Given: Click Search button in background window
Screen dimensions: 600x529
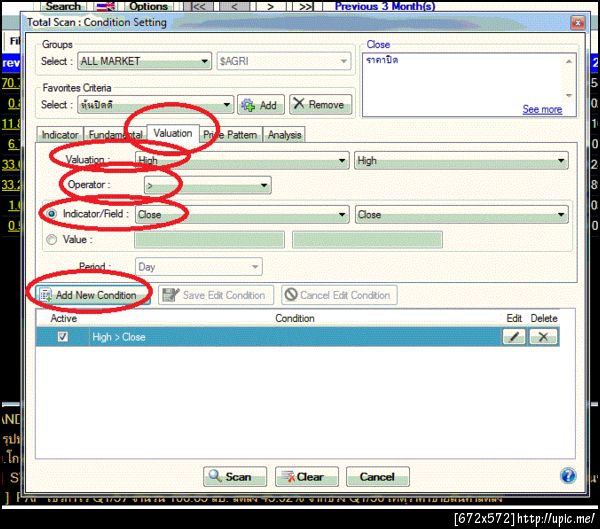Looking at the screenshot, I should click(x=64, y=6).
